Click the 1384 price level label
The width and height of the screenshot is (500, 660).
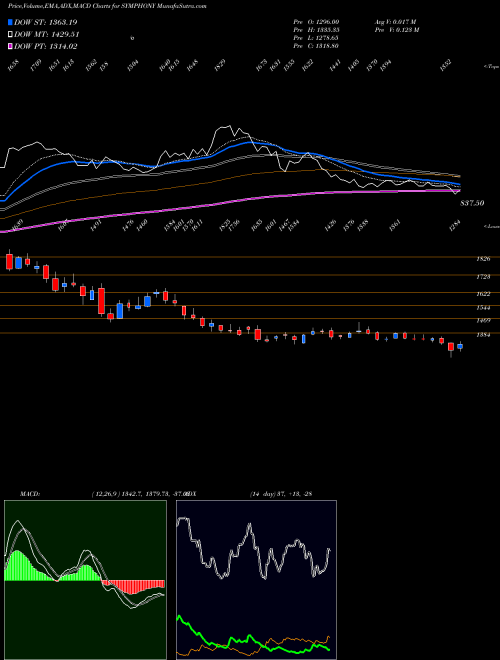tap(483, 335)
